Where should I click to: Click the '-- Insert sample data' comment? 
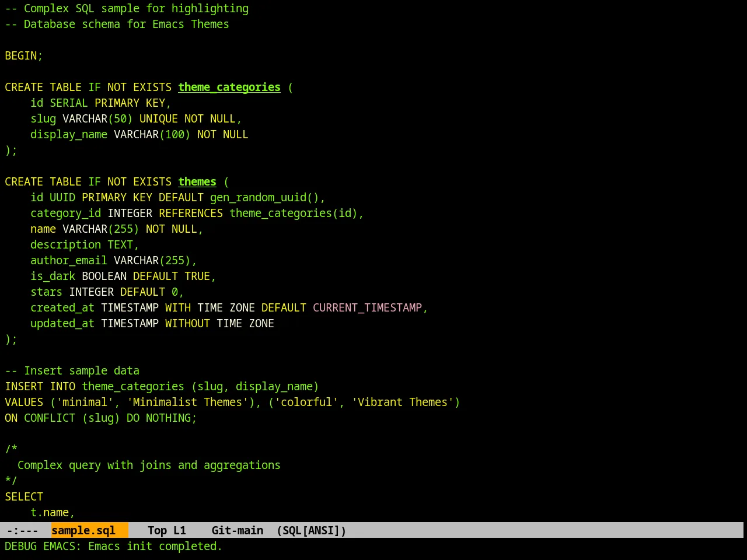pos(72,370)
